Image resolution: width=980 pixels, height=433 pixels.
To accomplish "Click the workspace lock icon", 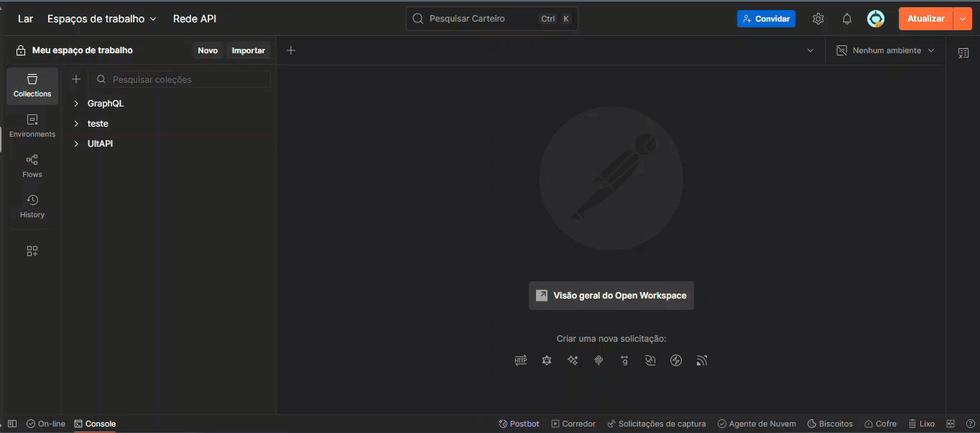I will click(x=21, y=50).
